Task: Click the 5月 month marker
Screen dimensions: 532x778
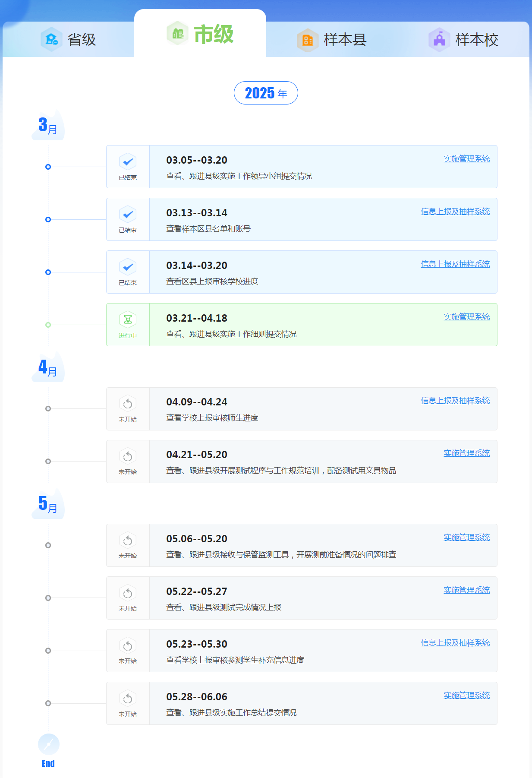Action: pyautogui.click(x=48, y=504)
